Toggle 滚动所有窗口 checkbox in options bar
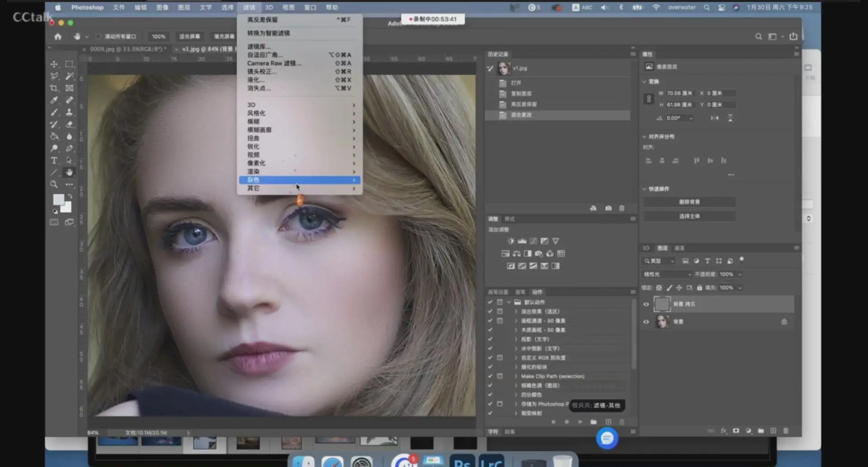This screenshot has height=467, width=868. pyautogui.click(x=98, y=36)
